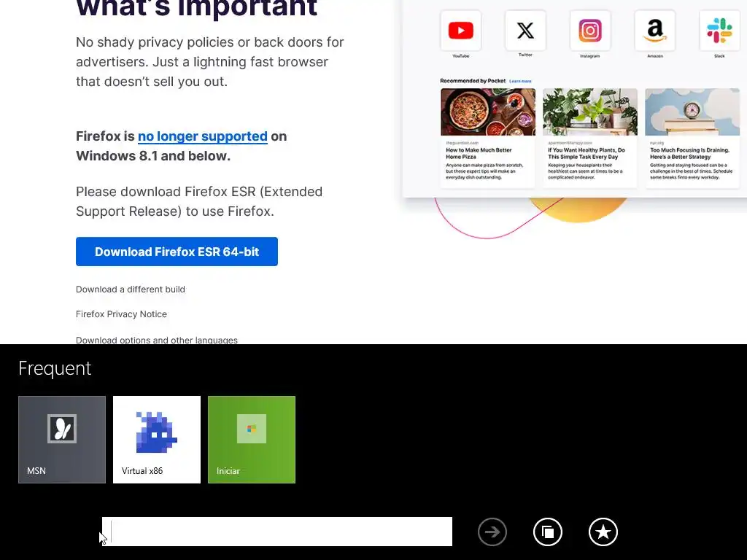Click the Amazon shortcut icon
This screenshot has width=747, height=560.
pos(655,31)
